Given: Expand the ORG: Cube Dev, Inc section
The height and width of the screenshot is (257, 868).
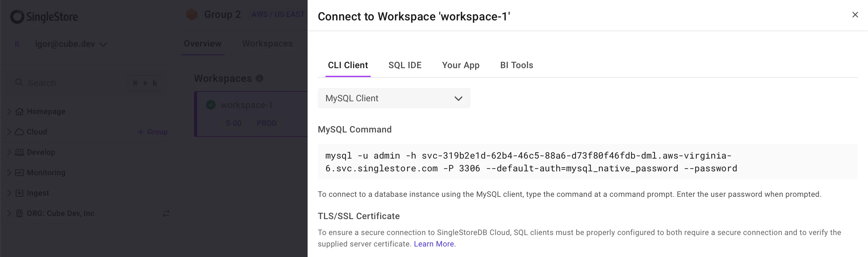Looking at the screenshot, I should (9, 214).
